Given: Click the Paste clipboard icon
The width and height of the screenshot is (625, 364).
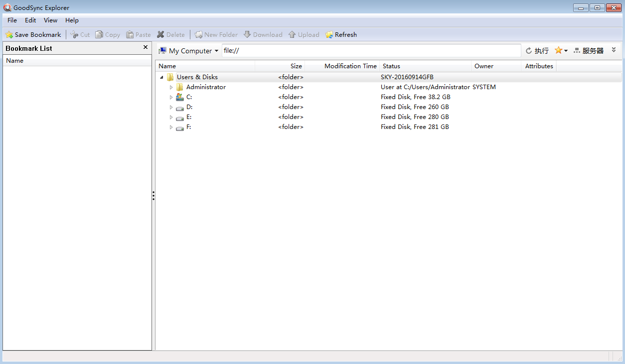Looking at the screenshot, I should (130, 35).
